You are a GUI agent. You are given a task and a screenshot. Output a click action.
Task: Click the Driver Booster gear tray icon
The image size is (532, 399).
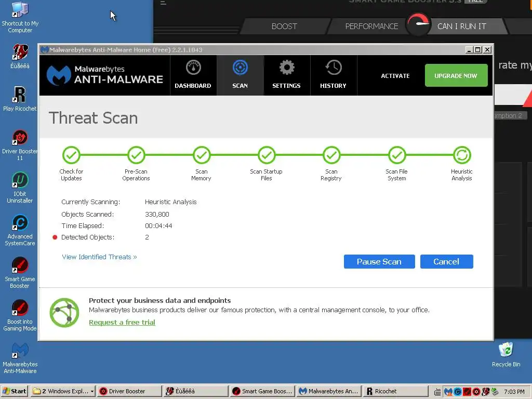click(476, 392)
